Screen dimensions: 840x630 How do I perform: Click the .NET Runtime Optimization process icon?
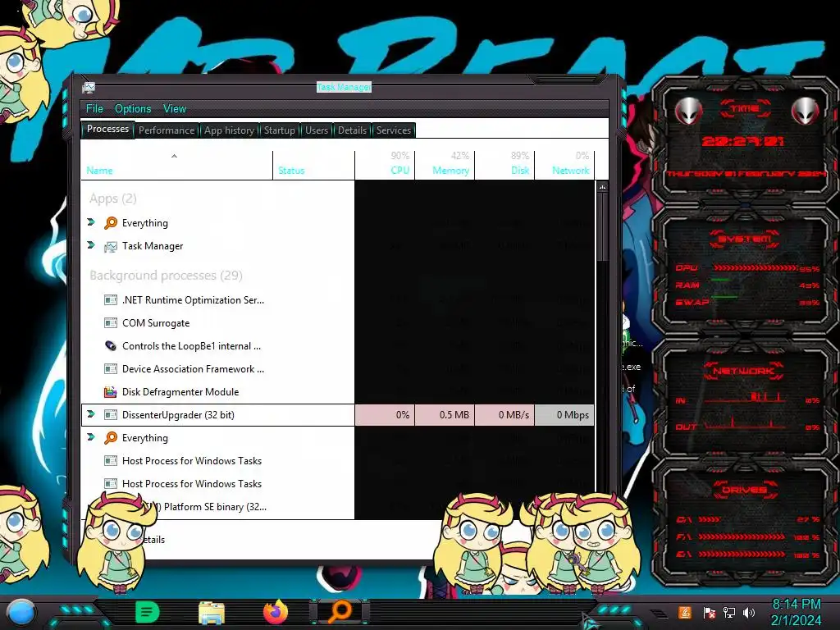click(111, 300)
